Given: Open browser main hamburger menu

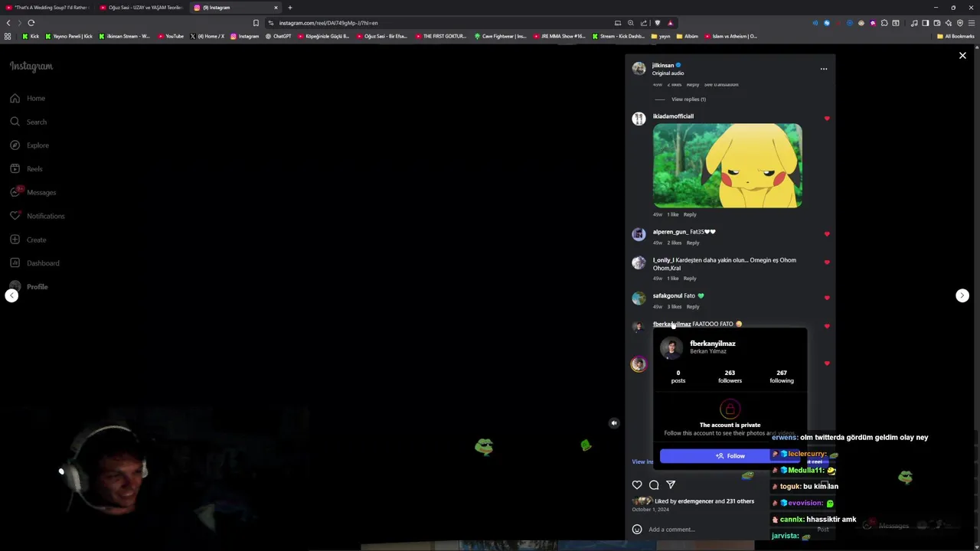Looking at the screenshot, I should 972,23.
